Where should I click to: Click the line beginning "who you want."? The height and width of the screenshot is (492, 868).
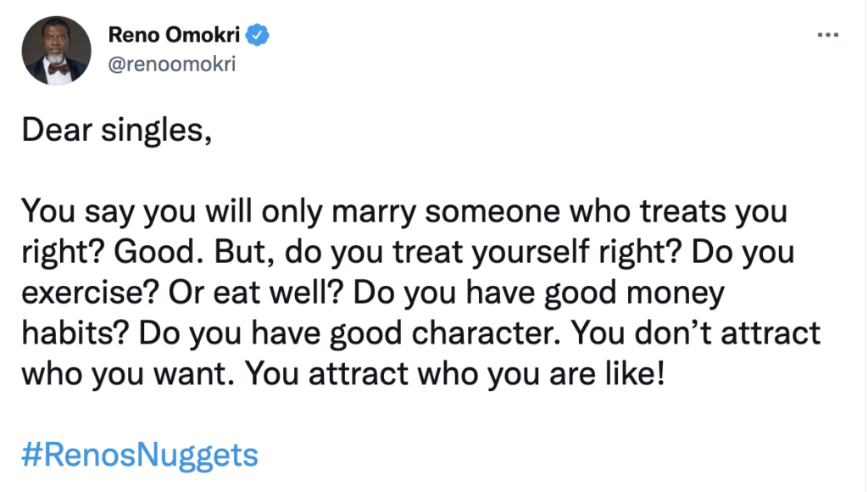(342, 374)
